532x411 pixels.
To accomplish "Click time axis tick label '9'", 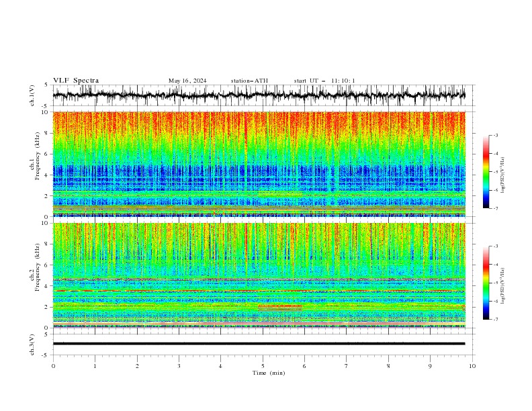I will point(430,366).
